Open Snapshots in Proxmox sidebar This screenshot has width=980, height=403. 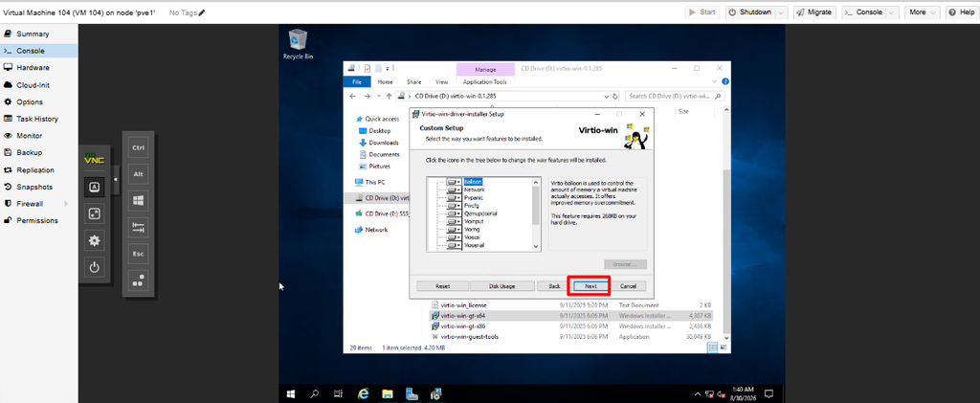click(38, 187)
